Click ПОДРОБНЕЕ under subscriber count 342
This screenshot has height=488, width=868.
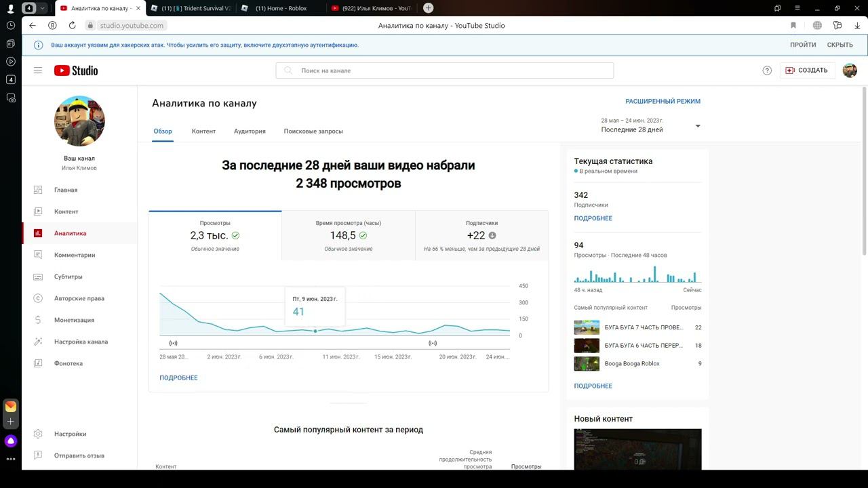pos(593,218)
